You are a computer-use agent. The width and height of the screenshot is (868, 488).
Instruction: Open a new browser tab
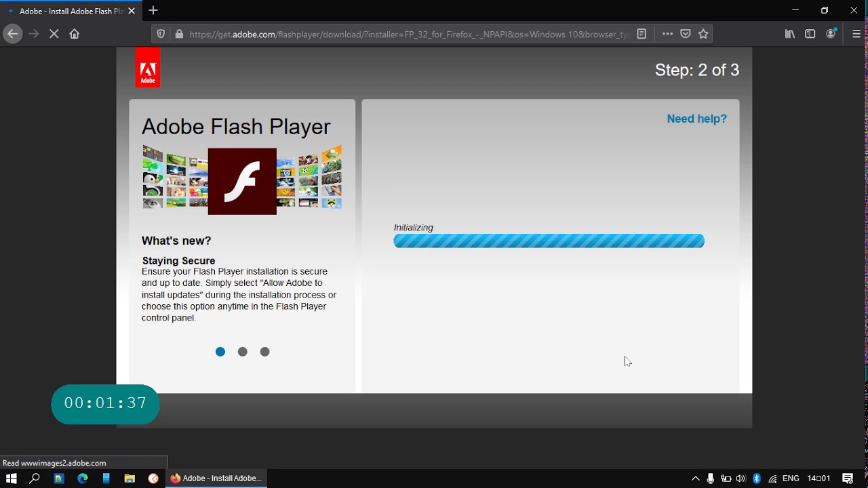click(153, 10)
